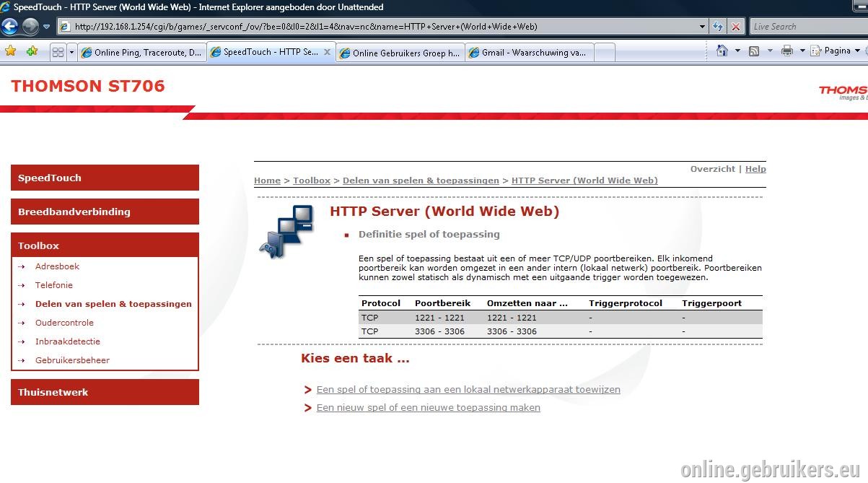Expand the tab list dropdown arrow
The image size is (868, 483).
click(x=71, y=53)
